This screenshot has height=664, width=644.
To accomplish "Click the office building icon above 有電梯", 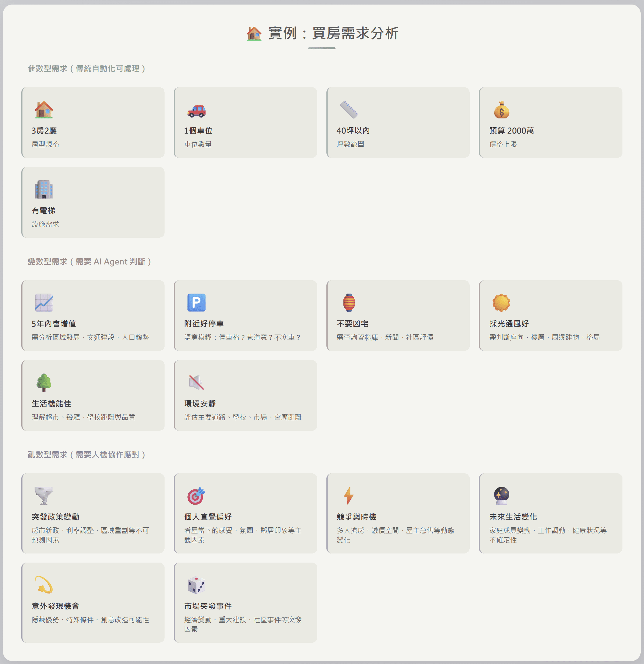I will 44,189.
